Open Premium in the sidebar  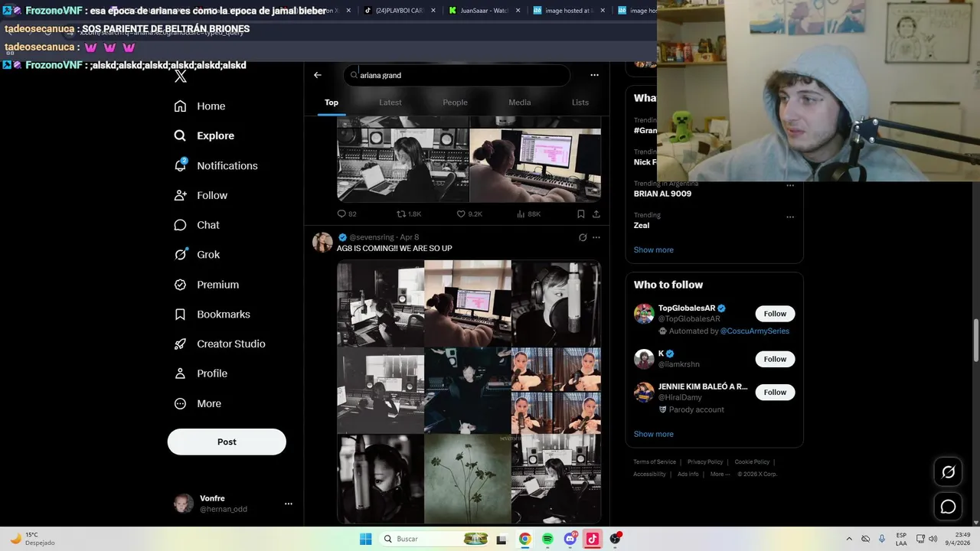click(207, 285)
